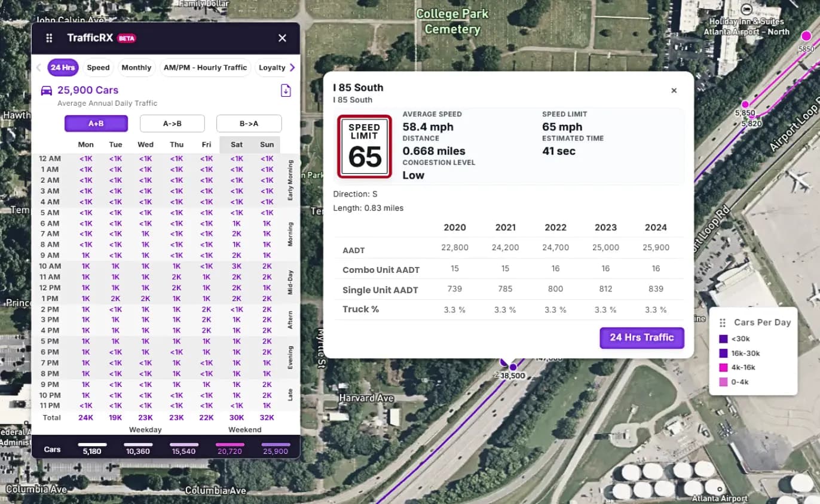Click the 5,850 marker near Airport Loop
Screen dimensions: 820x504
tap(745, 105)
